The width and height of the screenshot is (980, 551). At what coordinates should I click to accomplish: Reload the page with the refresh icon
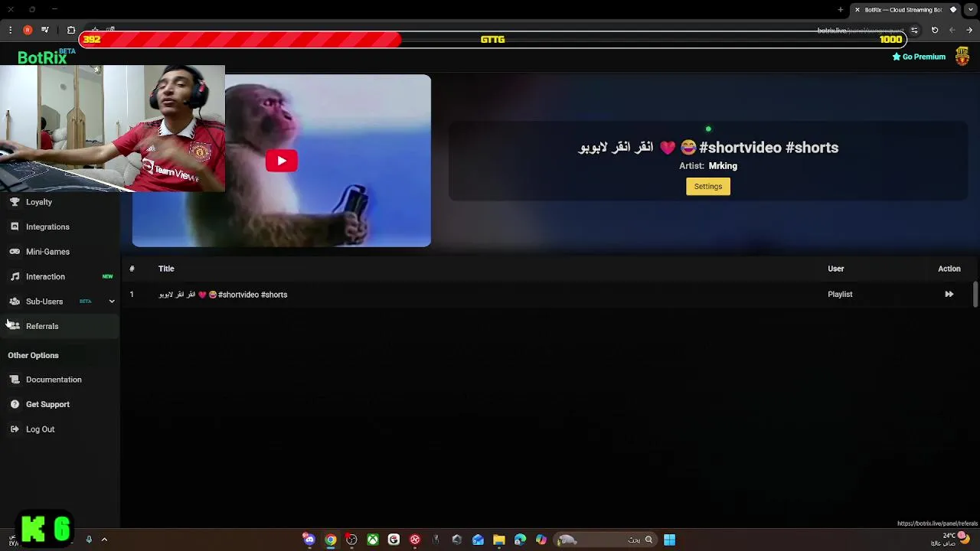tap(935, 30)
